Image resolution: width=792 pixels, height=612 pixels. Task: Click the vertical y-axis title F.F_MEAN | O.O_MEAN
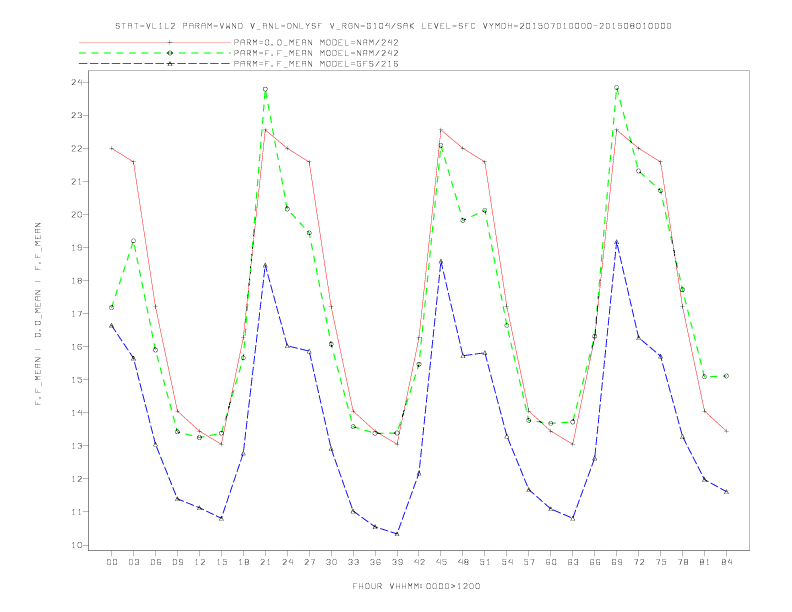pos(38,314)
